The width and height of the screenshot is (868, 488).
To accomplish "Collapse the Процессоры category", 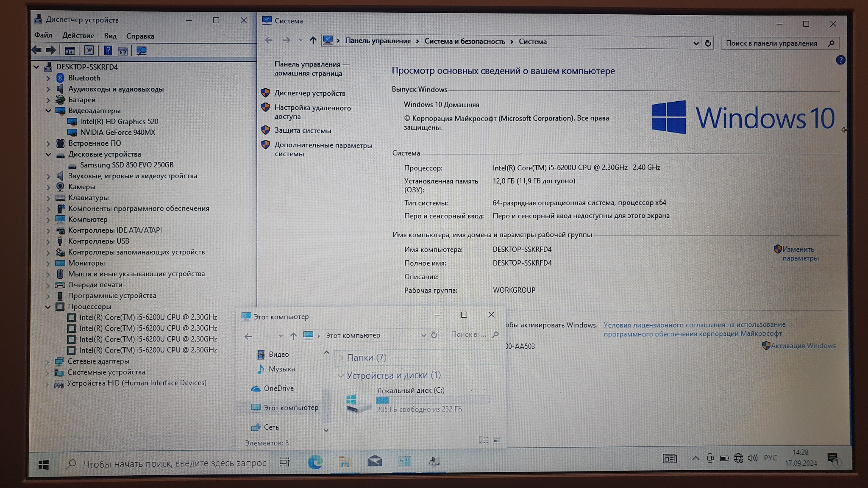I will tap(48, 307).
